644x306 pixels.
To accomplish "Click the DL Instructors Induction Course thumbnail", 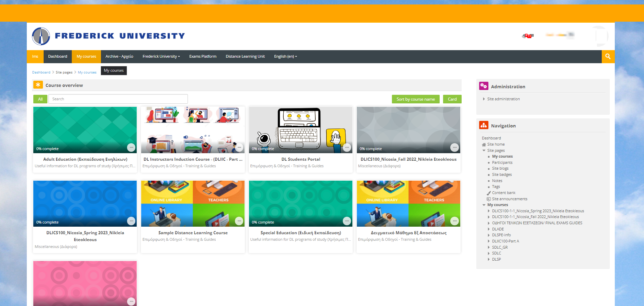I will pyautogui.click(x=193, y=130).
